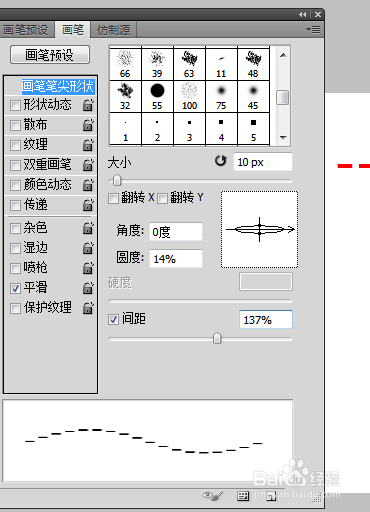Select brush tip thumbnail 32
Screen dimensions: 370x512
(125, 96)
